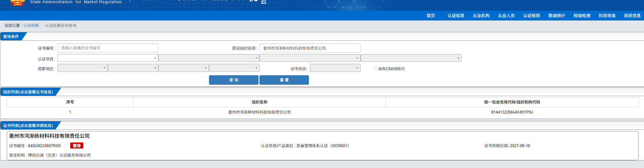Click the red 暂停 status badge
644x168 pixels.
coord(77,145)
